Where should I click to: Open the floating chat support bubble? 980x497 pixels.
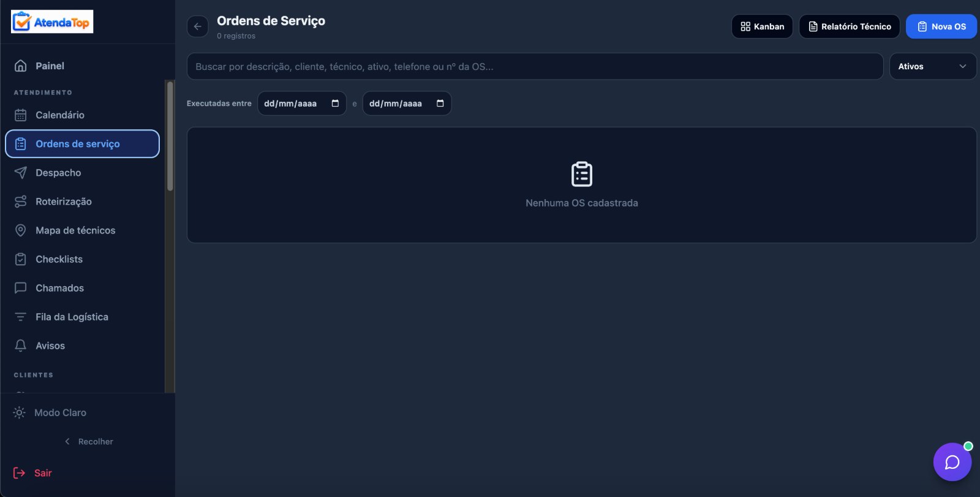tap(952, 462)
